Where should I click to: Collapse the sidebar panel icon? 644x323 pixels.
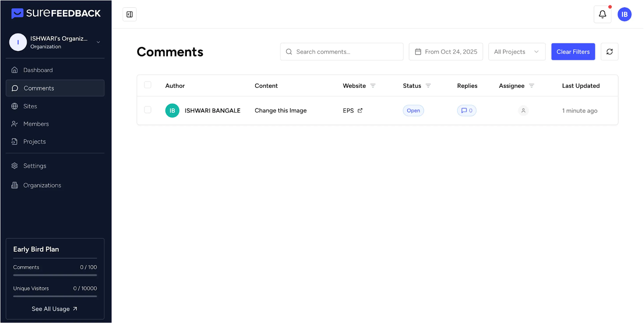pyautogui.click(x=130, y=14)
